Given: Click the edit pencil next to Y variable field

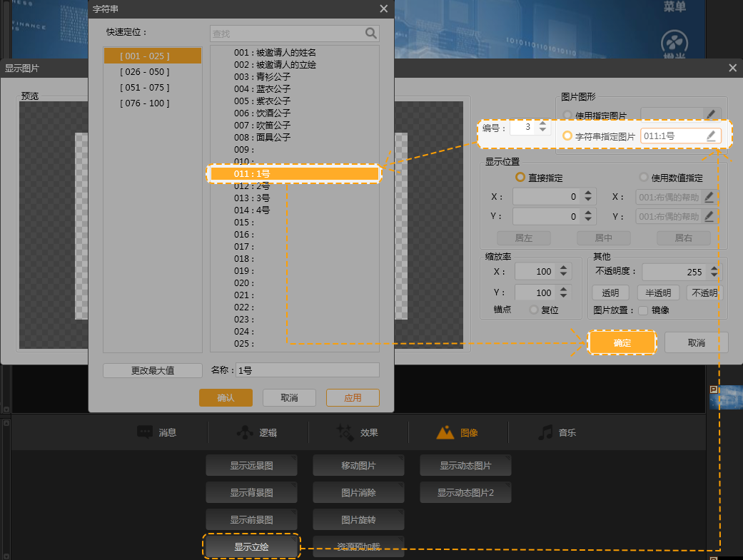Looking at the screenshot, I should pyautogui.click(x=709, y=216).
